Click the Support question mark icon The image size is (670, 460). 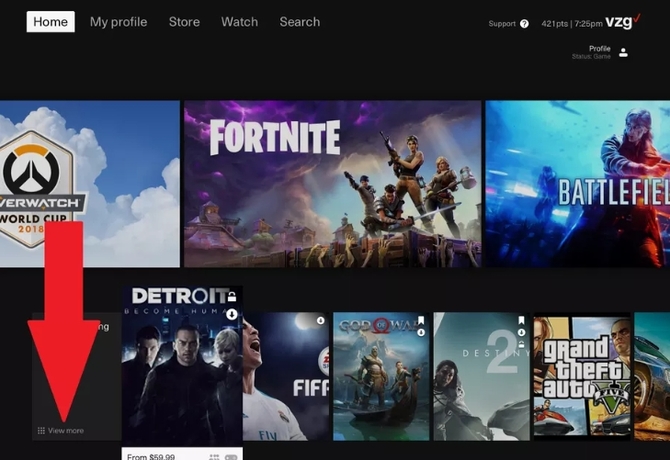(x=524, y=24)
